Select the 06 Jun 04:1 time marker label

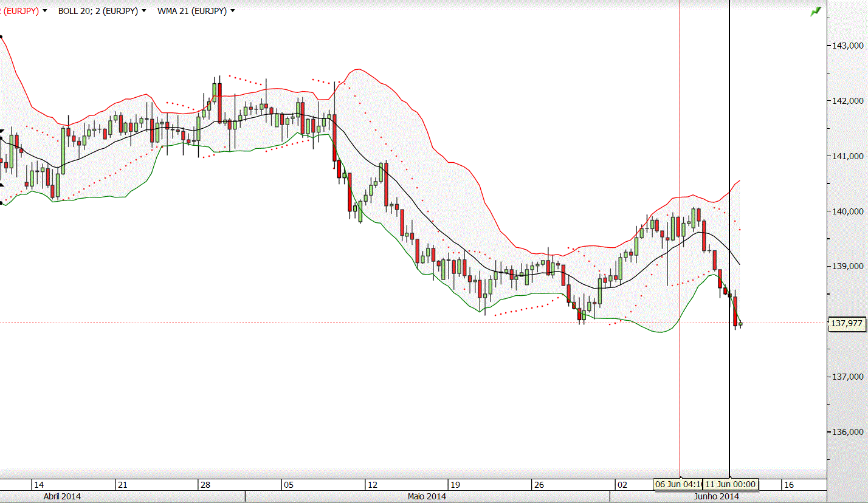pos(678,484)
